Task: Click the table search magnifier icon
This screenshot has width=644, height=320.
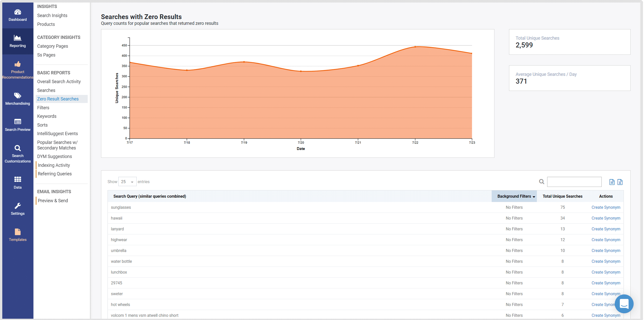Action: point(541,182)
